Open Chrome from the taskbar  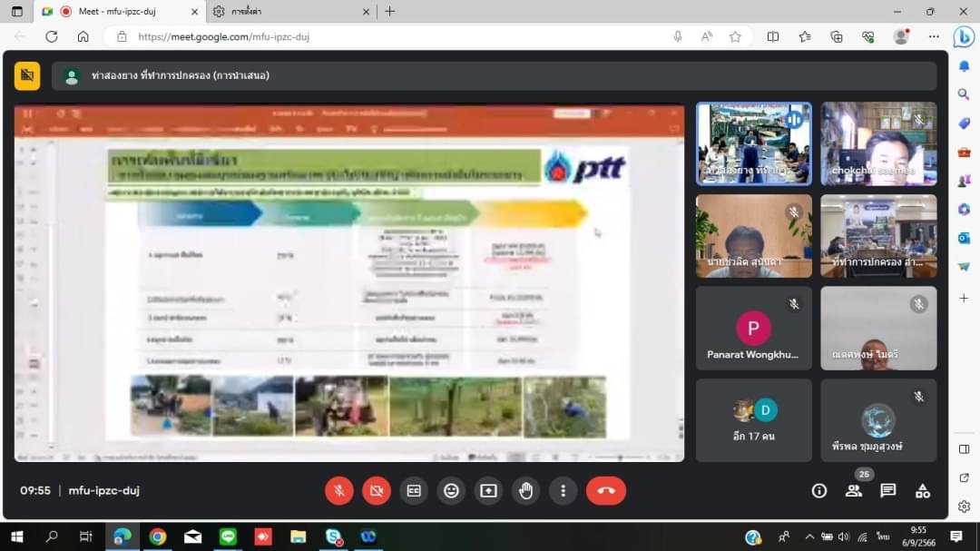point(158,536)
